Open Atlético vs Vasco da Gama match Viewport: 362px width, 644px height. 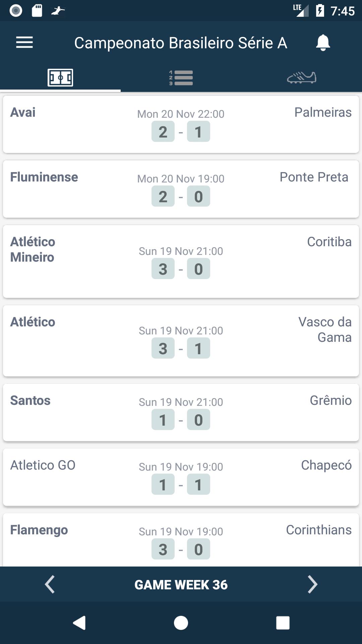[181, 341]
